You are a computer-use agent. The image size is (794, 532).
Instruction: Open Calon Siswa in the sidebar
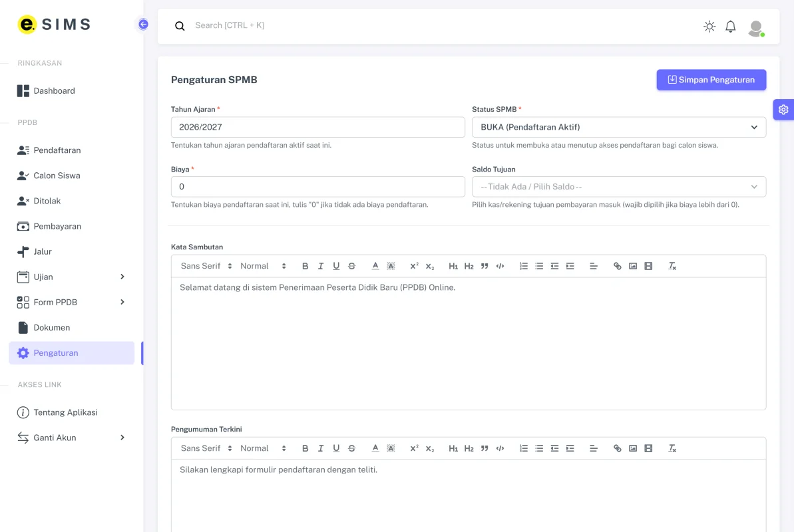coord(71,176)
